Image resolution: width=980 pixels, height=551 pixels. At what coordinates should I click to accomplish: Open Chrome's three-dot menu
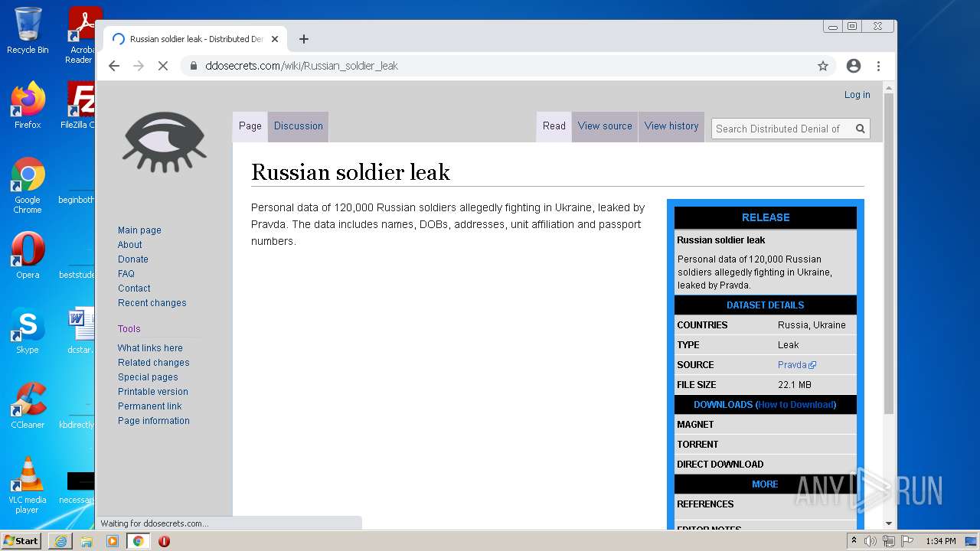[x=878, y=66]
